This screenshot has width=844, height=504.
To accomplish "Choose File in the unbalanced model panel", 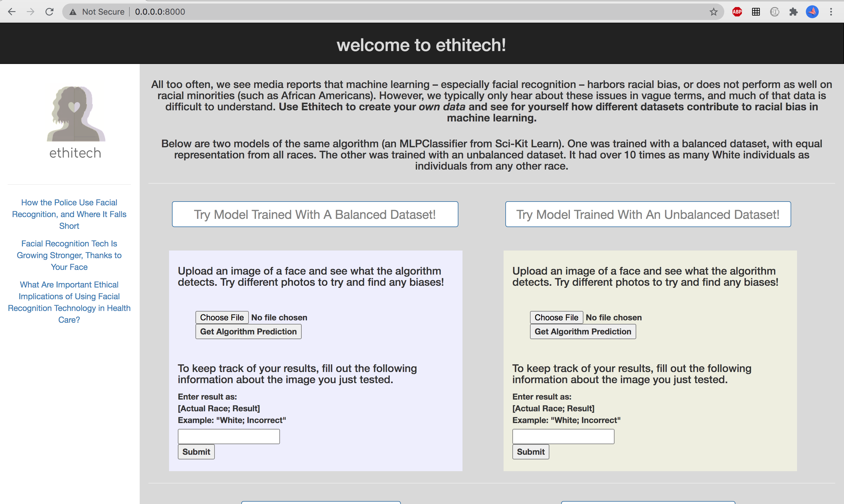I will 556,317.
